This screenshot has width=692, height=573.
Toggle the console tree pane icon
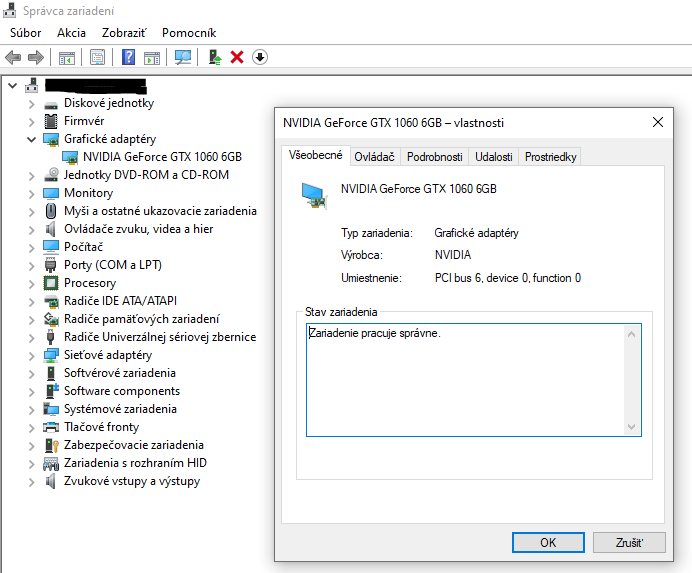[x=67, y=57]
